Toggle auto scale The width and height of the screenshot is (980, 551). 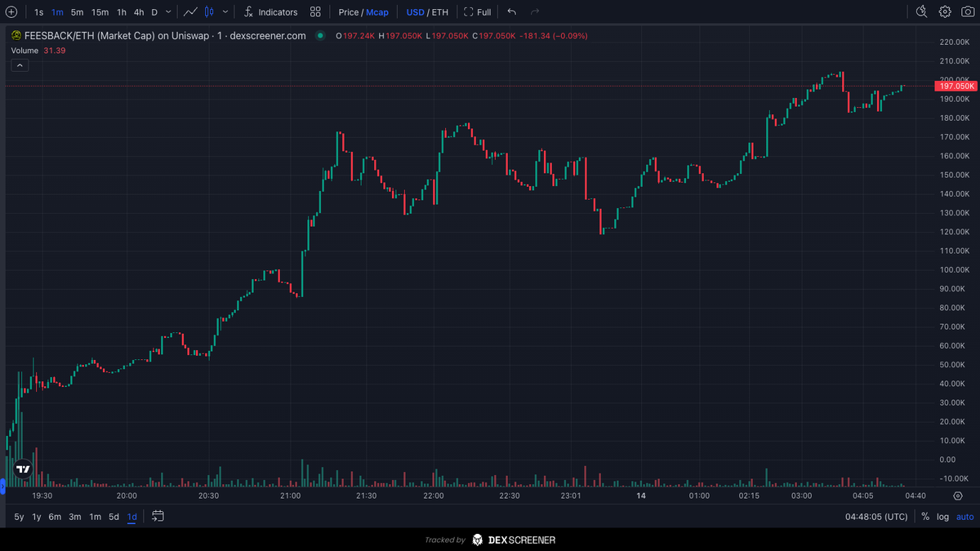pos(964,517)
